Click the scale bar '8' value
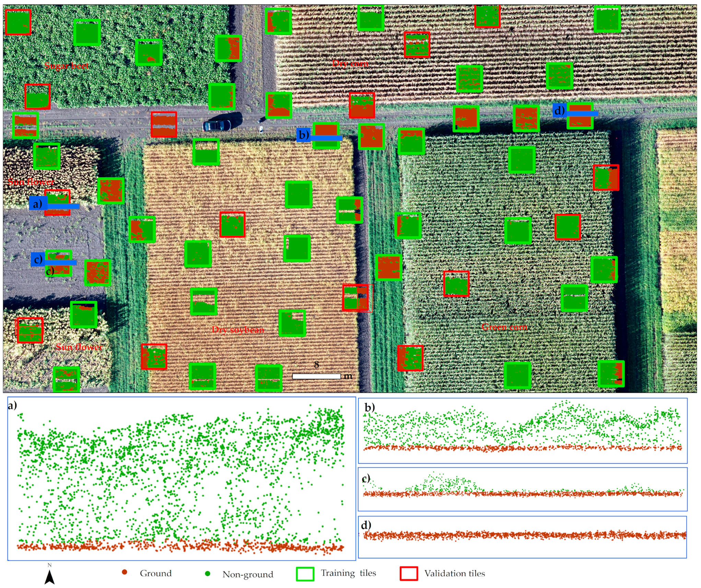The height and width of the screenshot is (588, 701). [x=316, y=365]
